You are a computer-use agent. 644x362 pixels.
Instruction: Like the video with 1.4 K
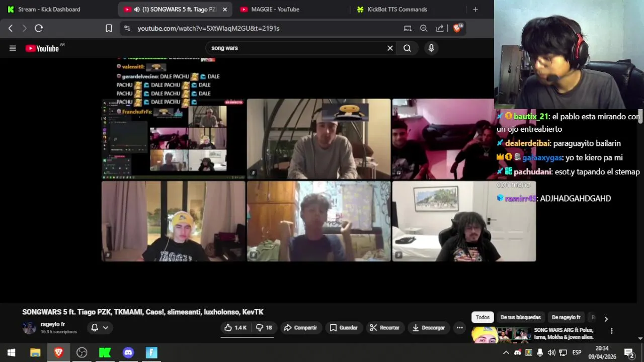[236, 328]
